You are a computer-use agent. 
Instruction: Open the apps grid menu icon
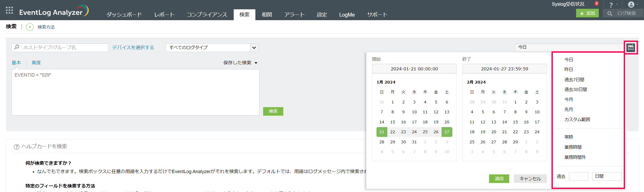[9, 10]
